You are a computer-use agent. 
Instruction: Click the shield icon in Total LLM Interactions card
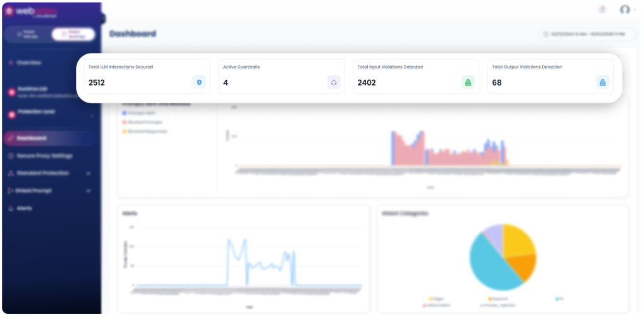coord(199,82)
